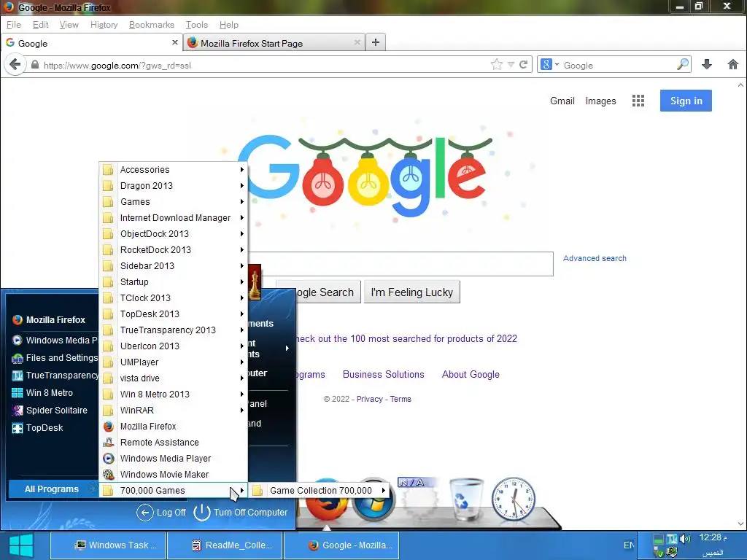Open the Tools menu

point(197,25)
